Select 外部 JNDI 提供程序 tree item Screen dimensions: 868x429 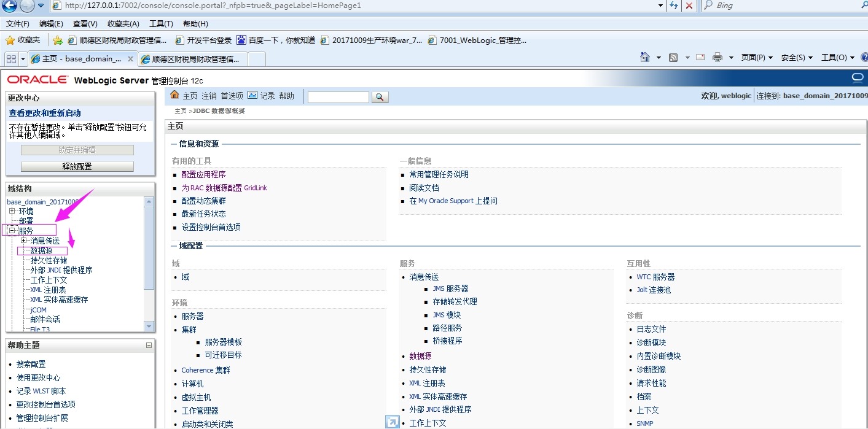click(61, 270)
